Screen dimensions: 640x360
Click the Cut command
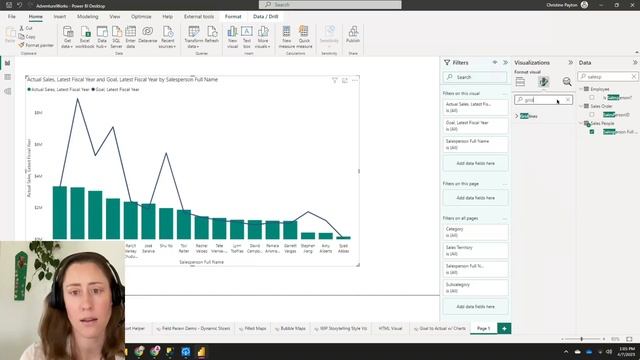[26, 28]
